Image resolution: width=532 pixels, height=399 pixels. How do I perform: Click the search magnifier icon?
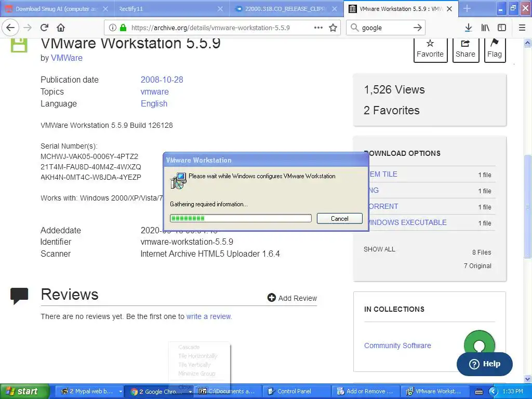[354, 28]
